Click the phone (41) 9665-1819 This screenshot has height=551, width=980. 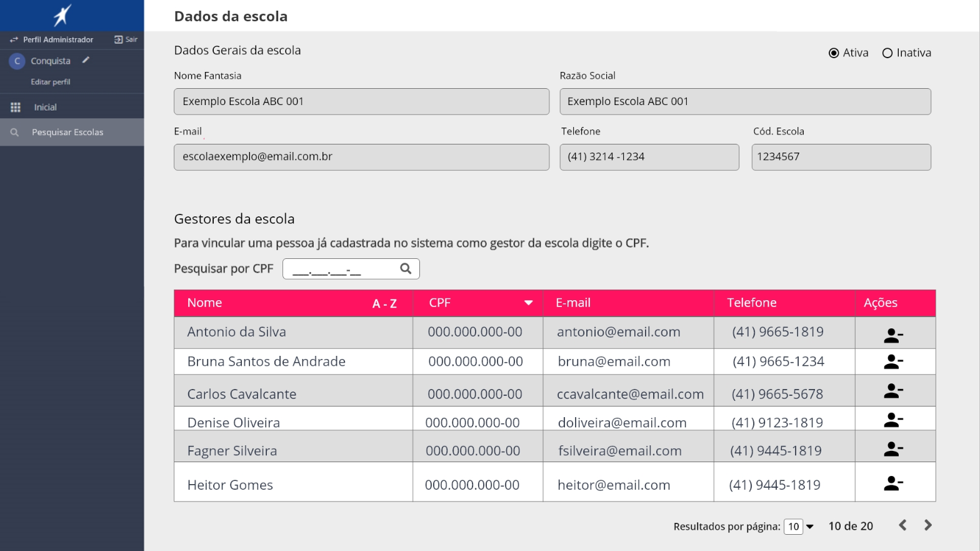[778, 332]
